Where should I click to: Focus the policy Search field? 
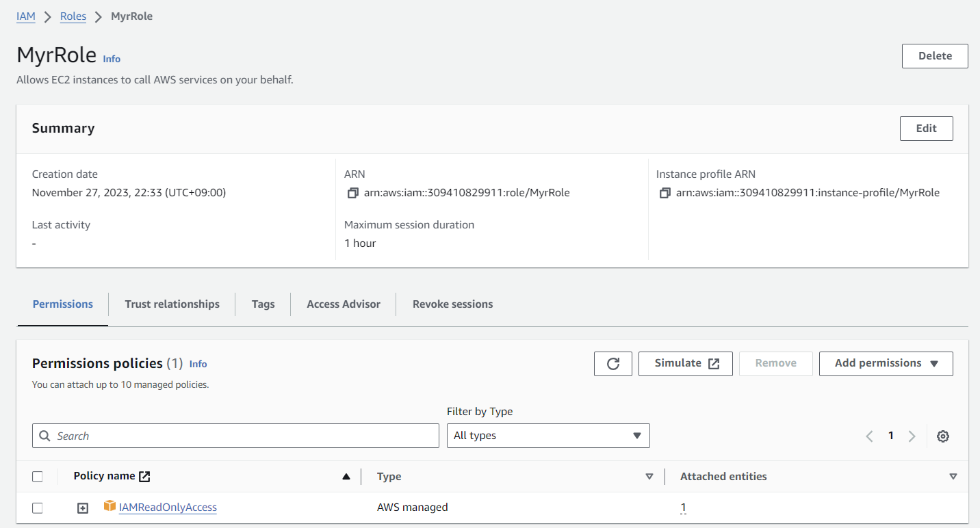pos(235,436)
